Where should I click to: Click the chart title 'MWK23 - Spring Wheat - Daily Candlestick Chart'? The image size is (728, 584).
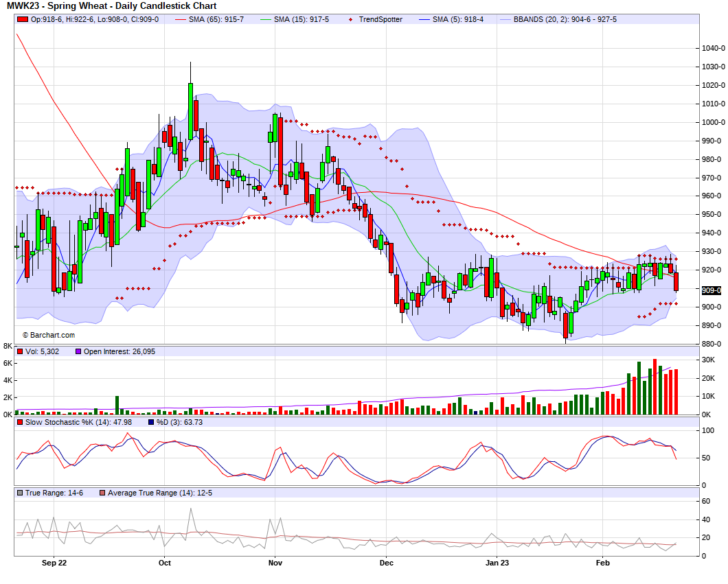coord(111,6)
